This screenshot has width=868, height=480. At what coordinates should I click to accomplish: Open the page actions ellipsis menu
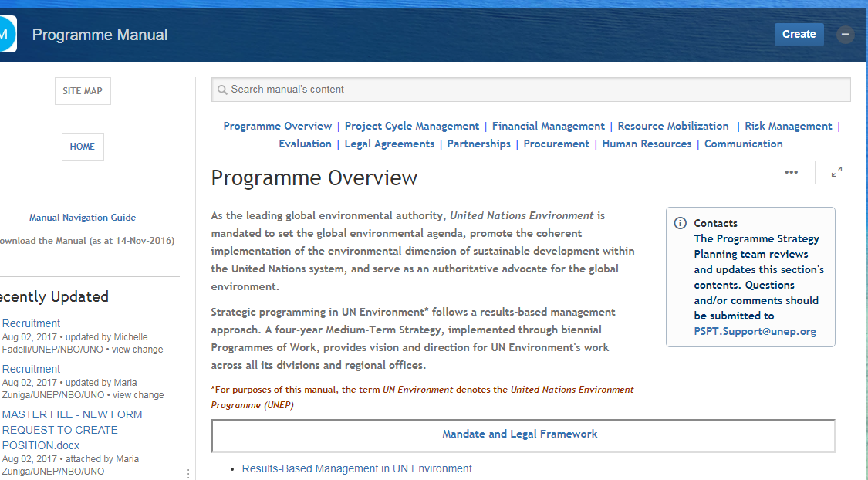[791, 172]
